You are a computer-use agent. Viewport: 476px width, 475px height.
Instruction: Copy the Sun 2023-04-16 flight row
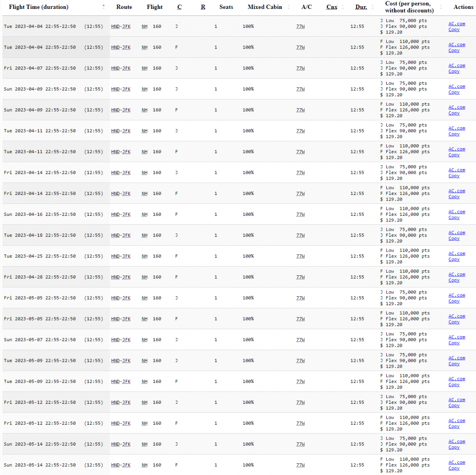click(x=454, y=218)
